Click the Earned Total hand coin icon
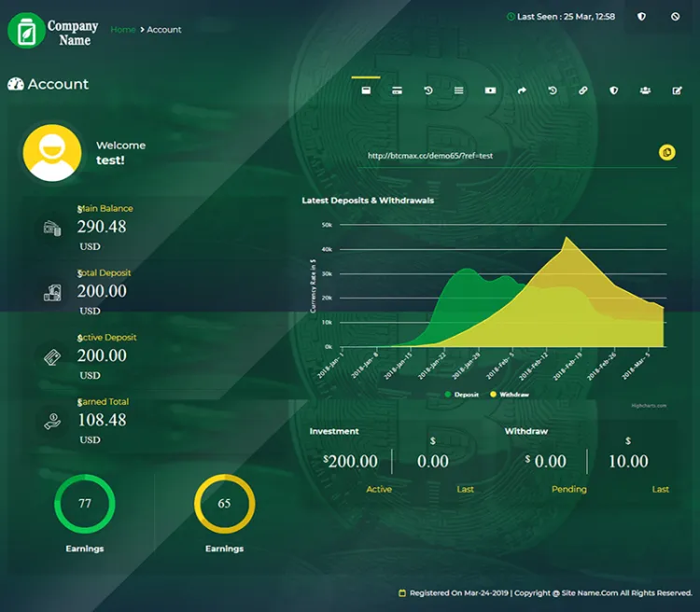700x612 pixels. point(52,422)
